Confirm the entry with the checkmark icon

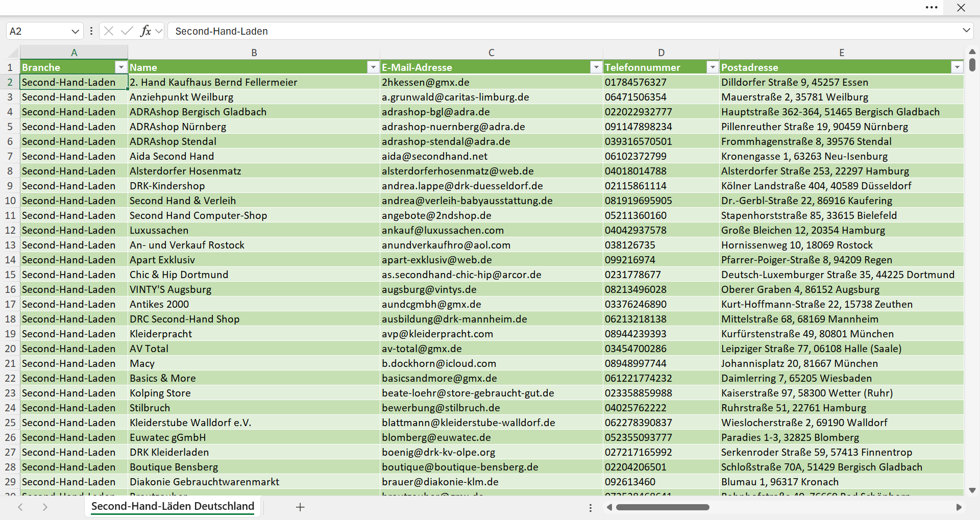127,31
